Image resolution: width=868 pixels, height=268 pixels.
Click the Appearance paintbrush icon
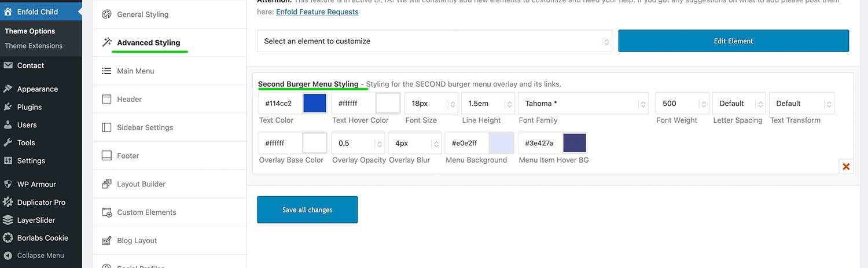pyautogui.click(x=8, y=89)
